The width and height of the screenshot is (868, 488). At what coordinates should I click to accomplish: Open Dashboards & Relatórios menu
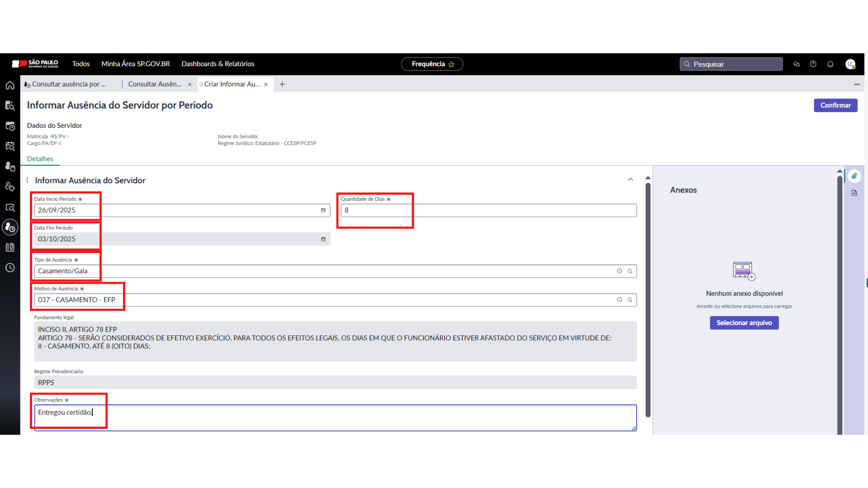pyautogui.click(x=218, y=64)
